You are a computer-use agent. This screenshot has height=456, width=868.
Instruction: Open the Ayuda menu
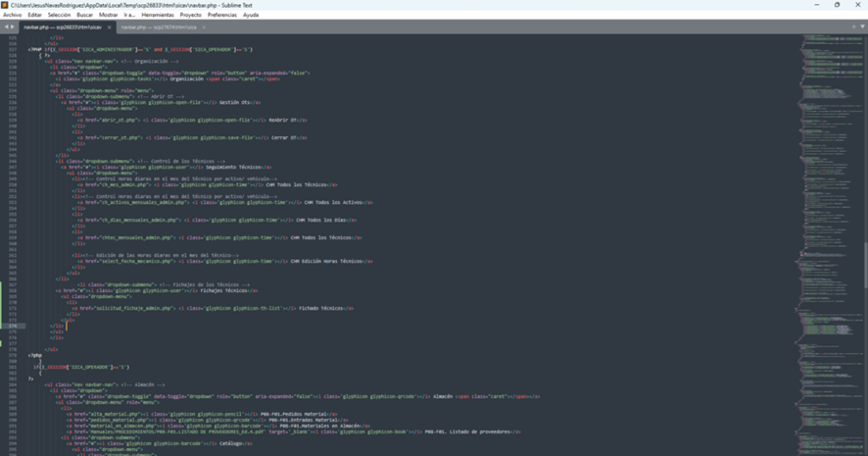click(251, 16)
